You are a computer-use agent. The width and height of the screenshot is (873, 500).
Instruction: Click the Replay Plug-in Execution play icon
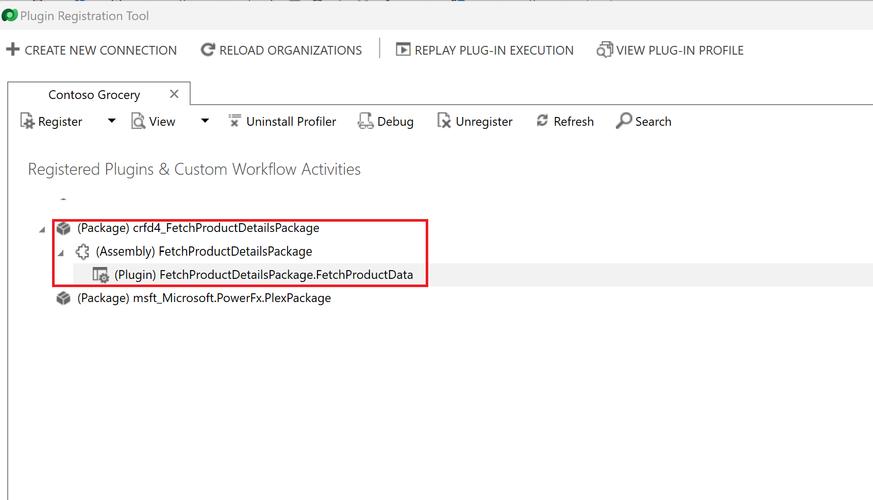click(x=403, y=50)
